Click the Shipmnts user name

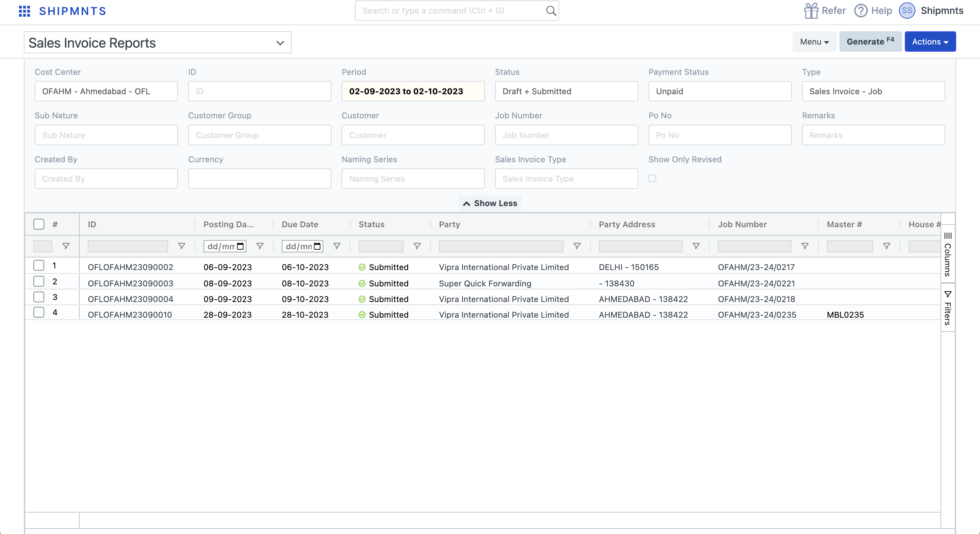tap(942, 11)
